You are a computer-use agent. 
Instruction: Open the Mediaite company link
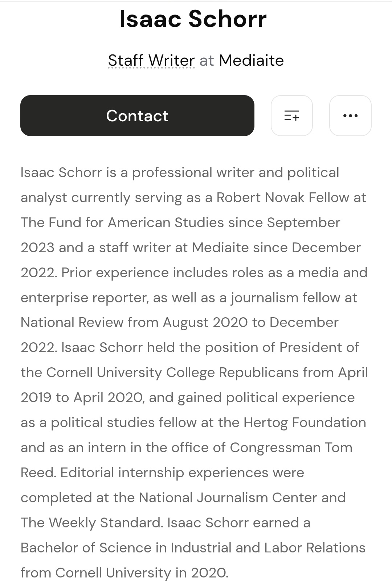click(251, 60)
